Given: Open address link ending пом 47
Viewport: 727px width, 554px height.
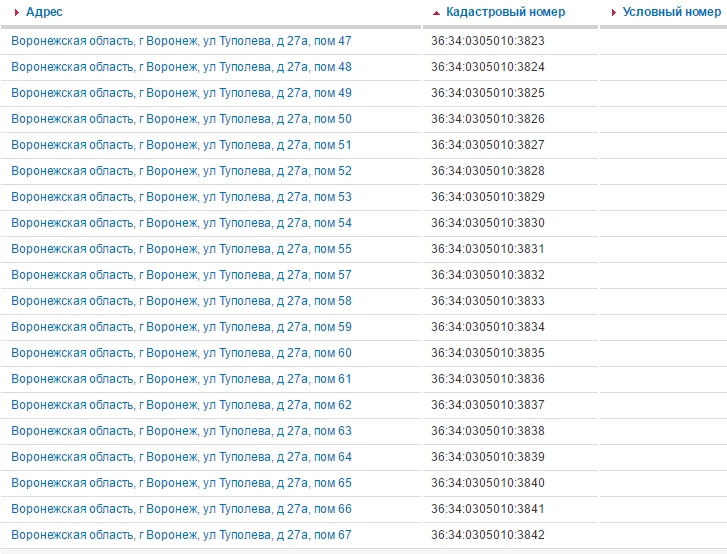Looking at the screenshot, I should click(x=181, y=41).
